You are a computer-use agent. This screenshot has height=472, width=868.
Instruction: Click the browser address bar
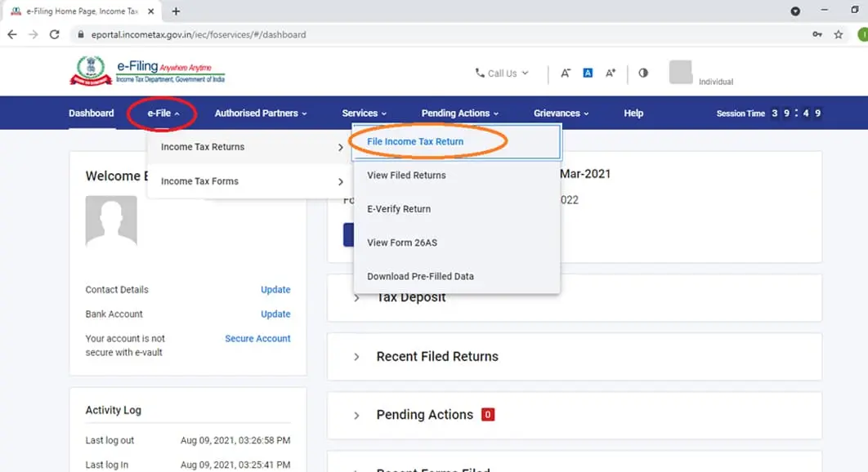(x=443, y=34)
